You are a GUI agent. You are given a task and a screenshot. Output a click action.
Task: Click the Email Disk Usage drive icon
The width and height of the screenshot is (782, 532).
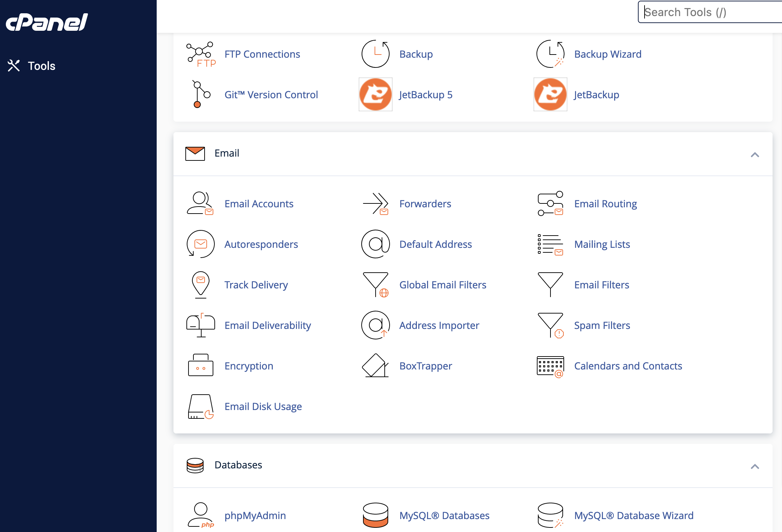pyautogui.click(x=201, y=407)
